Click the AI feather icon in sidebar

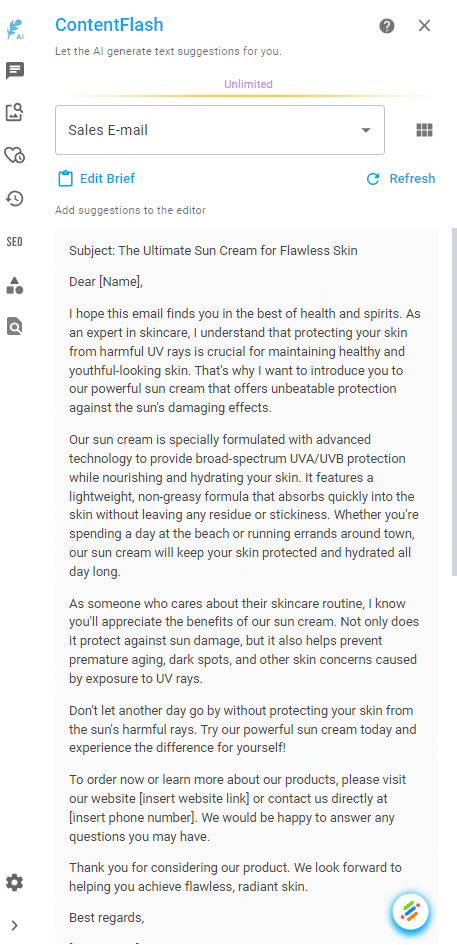click(14, 29)
